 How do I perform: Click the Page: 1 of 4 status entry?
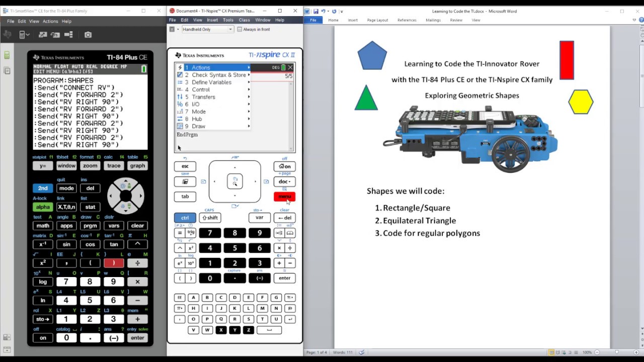317,352
